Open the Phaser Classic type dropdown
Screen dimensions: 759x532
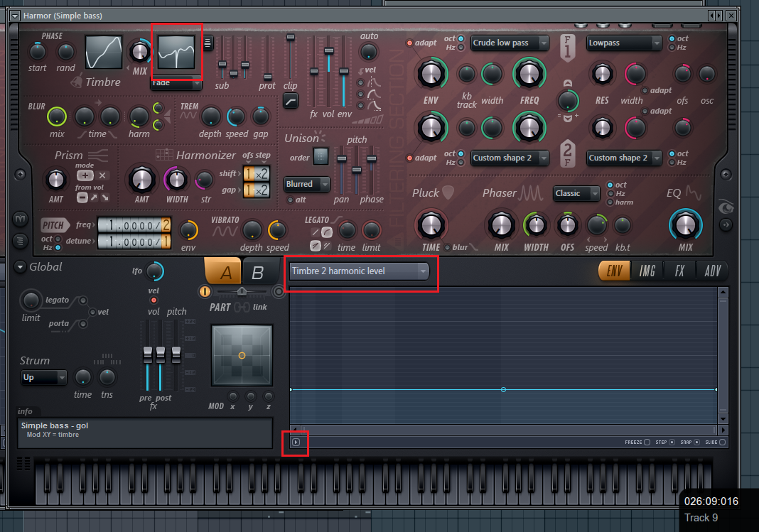click(x=577, y=193)
